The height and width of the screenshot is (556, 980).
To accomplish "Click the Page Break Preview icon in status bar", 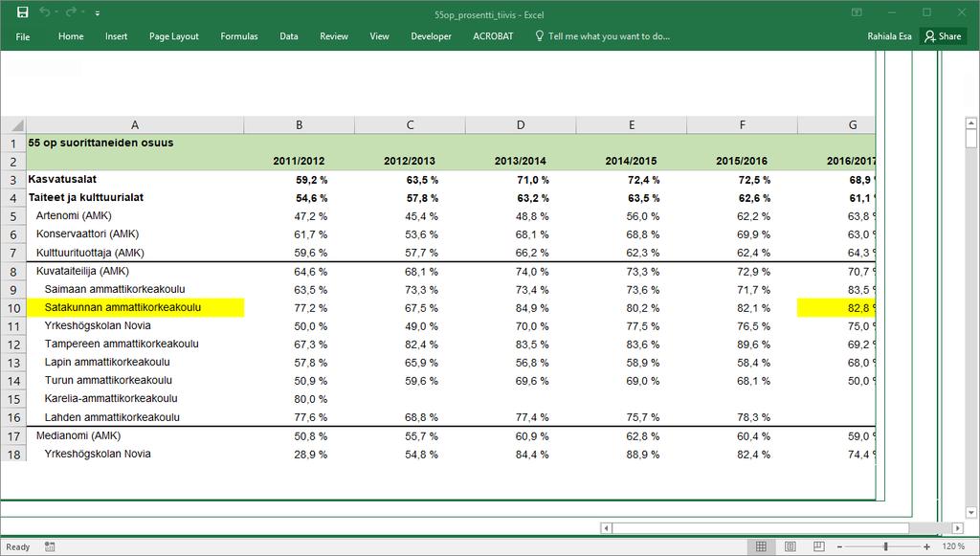I will [819, 546].
